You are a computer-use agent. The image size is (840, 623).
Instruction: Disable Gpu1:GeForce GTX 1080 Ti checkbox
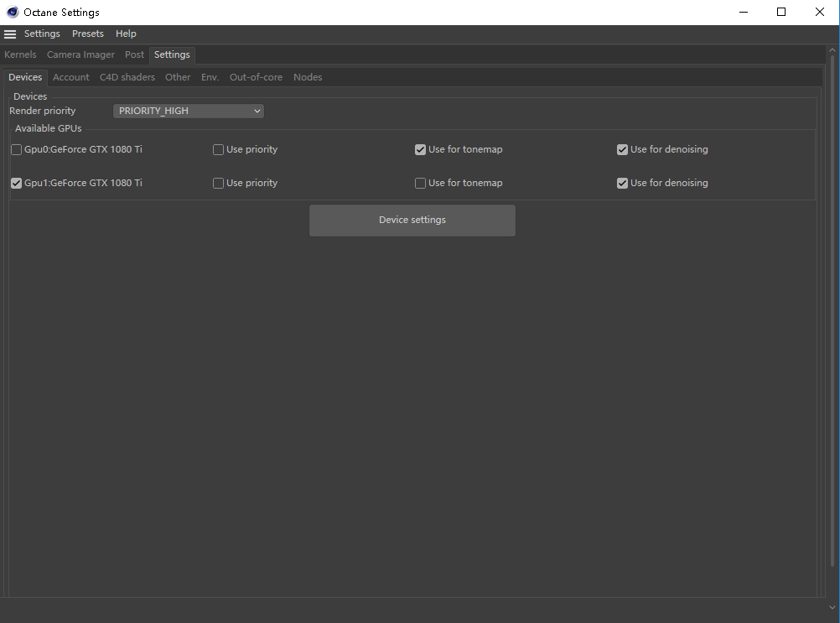(x=17, y=183)
